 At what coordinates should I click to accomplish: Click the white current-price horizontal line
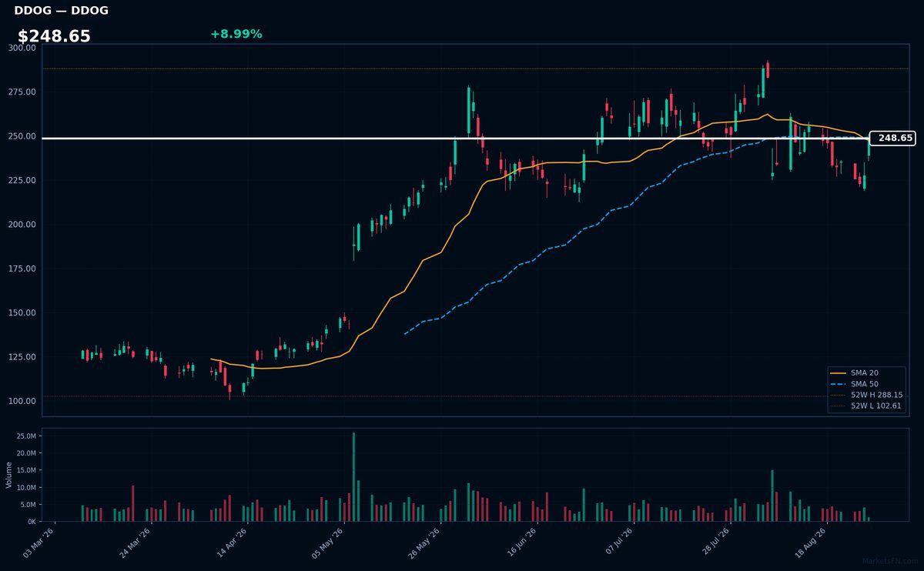[x=456, y=139]
